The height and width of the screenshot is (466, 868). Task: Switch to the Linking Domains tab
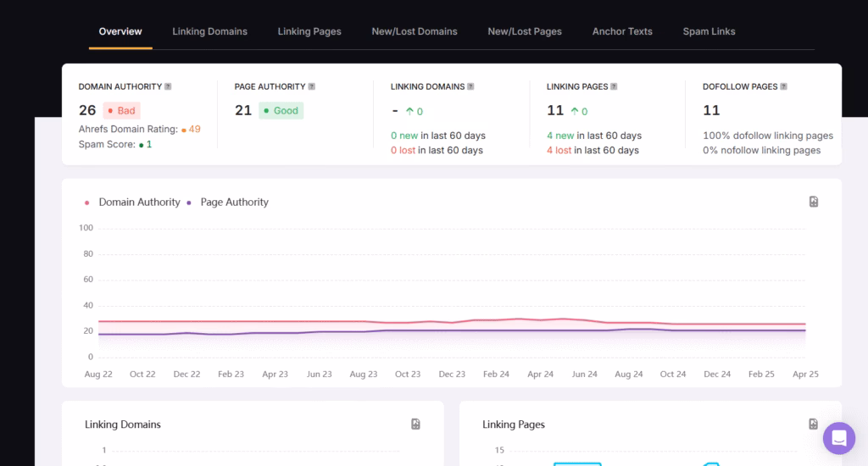(x=209, y=31)
